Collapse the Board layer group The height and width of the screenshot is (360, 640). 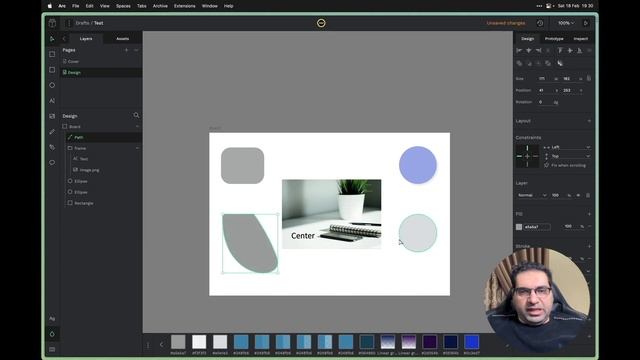click(137, 127)
